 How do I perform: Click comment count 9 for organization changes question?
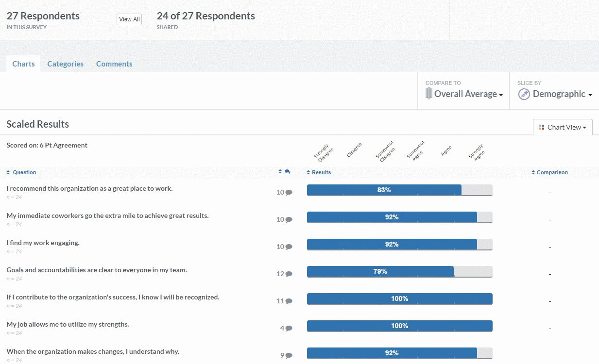click(x=282, y=355)
